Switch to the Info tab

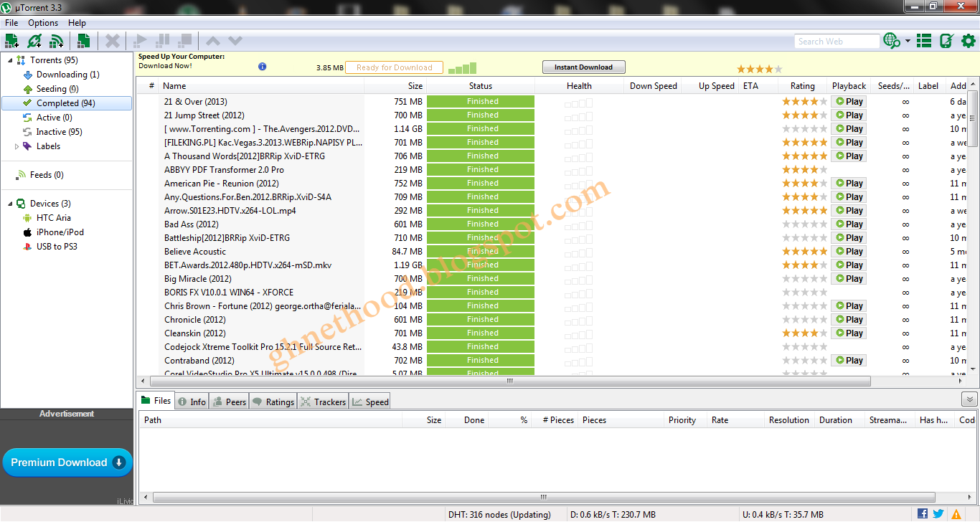[x=192, y=402]
